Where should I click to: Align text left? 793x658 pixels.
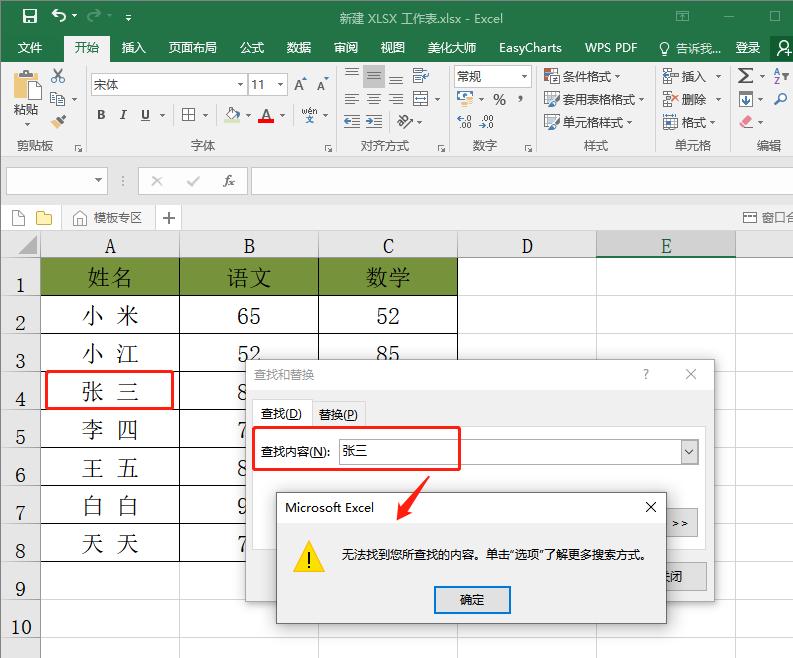point(352,99)
